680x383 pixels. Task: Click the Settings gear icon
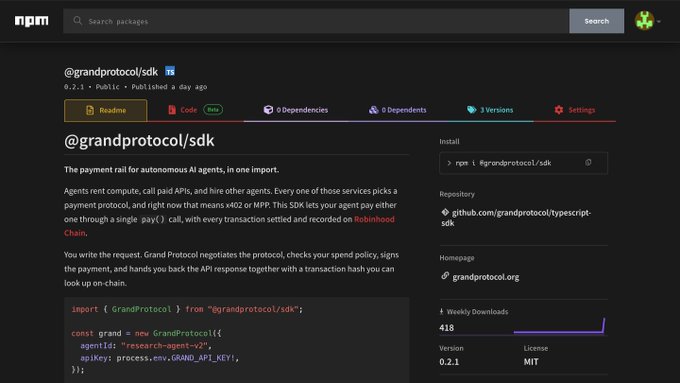pos(559,110)
